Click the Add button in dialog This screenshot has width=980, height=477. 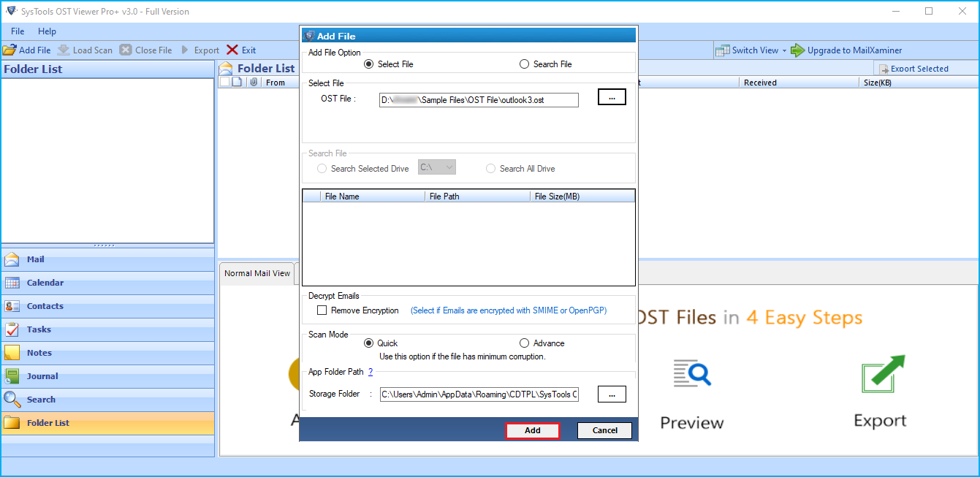(533, 430)
